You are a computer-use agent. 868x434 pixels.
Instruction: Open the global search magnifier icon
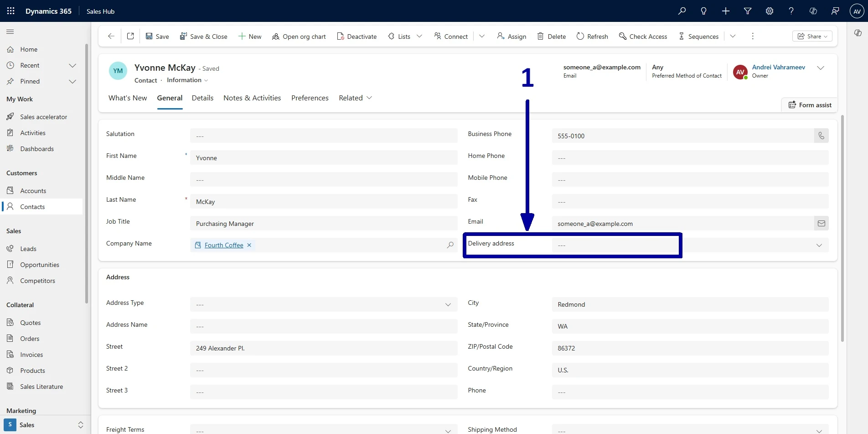pyautogui.click(x=682, y=11)
